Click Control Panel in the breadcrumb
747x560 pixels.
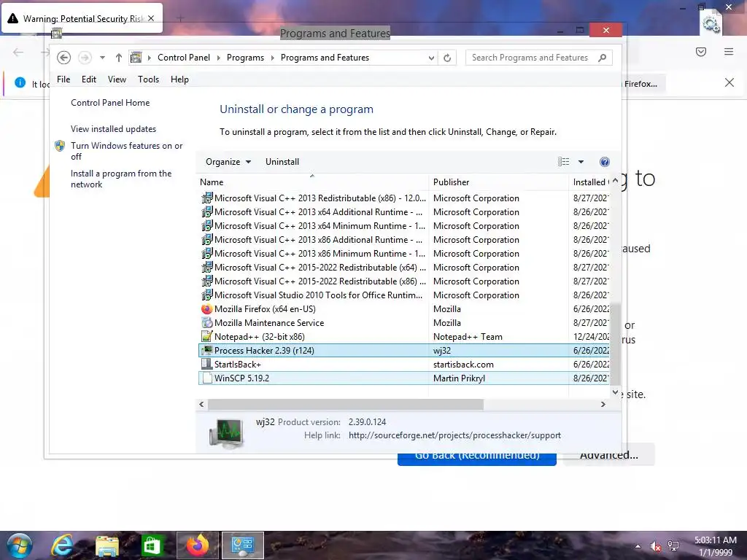click(183, 58)
